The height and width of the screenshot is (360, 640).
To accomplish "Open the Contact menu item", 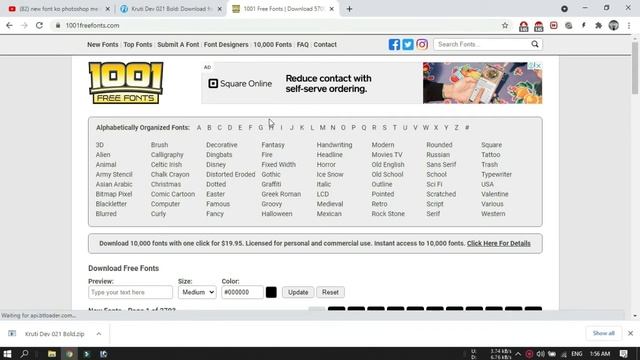I will (325, 44).
